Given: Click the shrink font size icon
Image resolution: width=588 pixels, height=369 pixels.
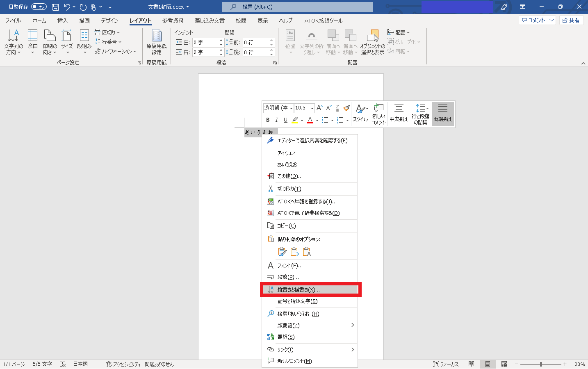Looking at the screenshot, I should pos(328,108).
